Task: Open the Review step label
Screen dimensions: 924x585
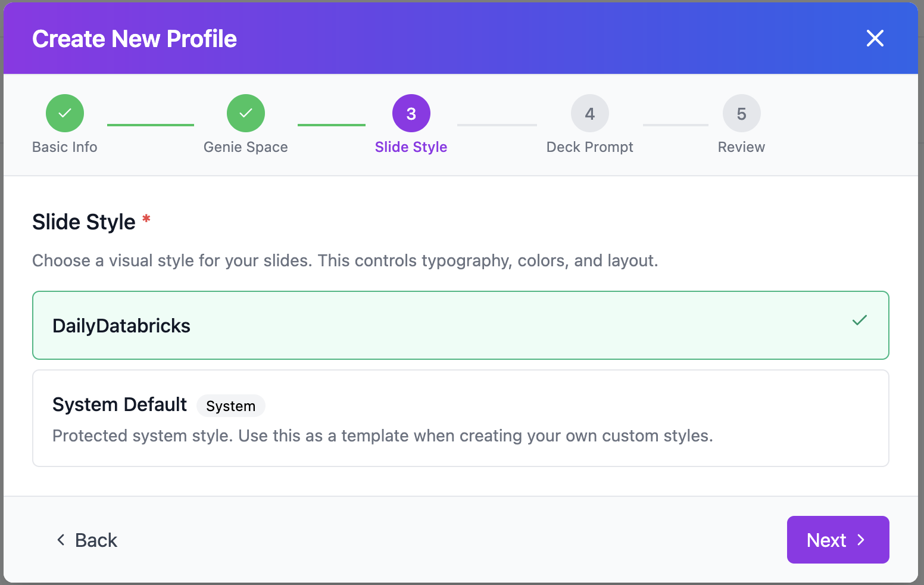Action: click(x=741, y=147)
